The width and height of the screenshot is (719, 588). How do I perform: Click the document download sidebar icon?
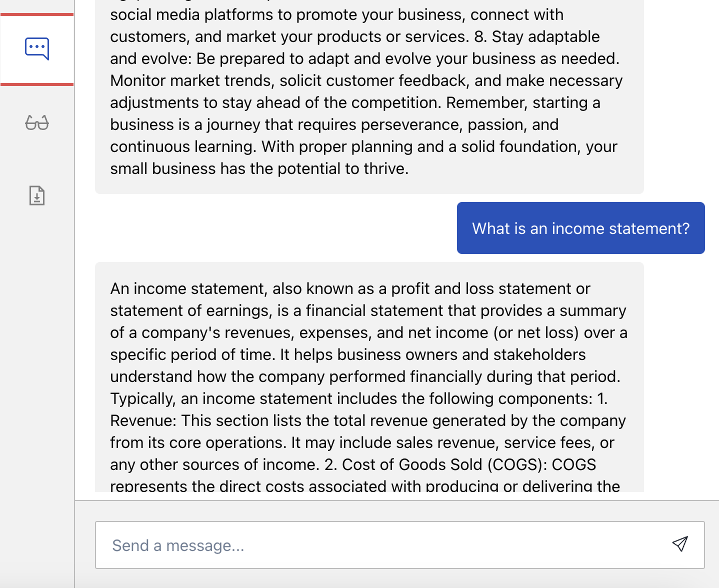(x=37, y=195)
